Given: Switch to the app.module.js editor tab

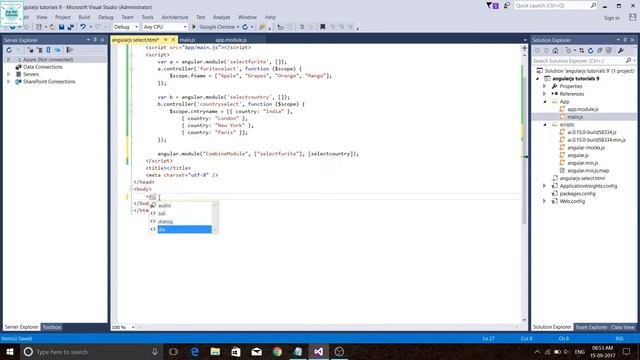Looking at the screenshot, I should click(231, 40).
